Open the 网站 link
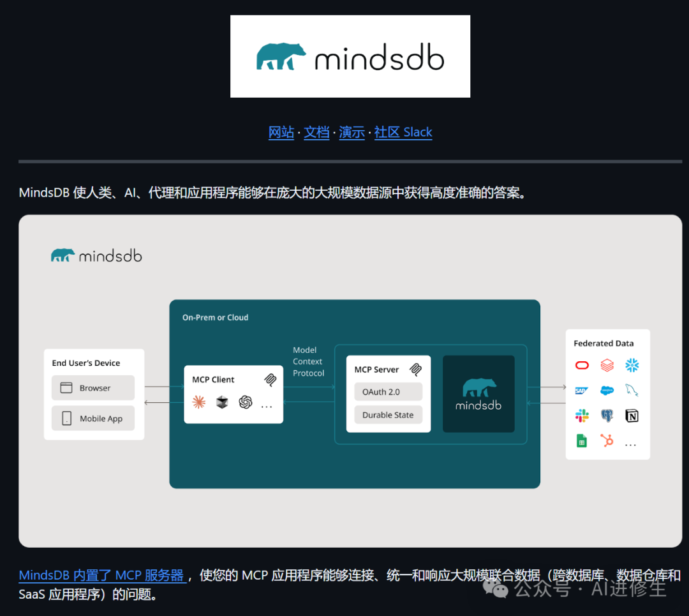 point(281,132)
